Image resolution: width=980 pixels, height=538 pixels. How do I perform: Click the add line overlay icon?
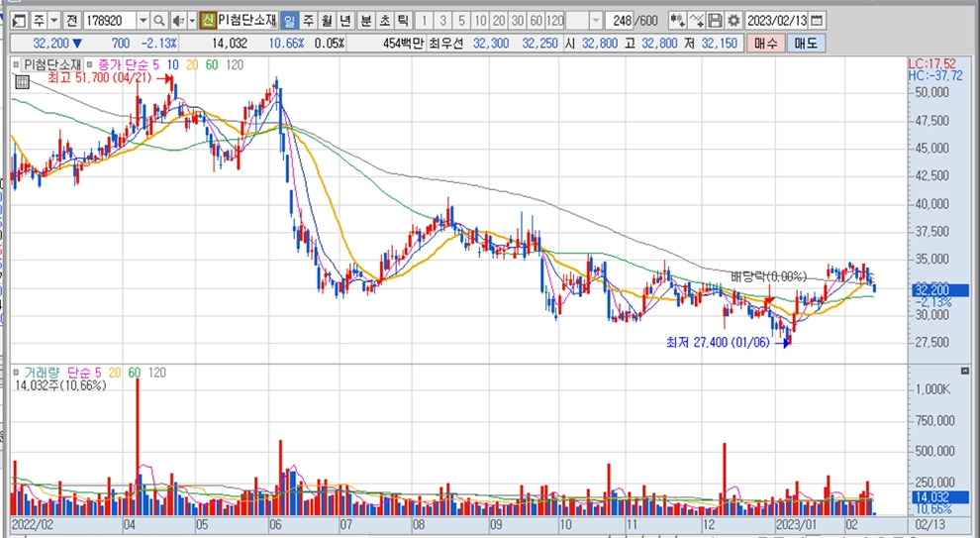696,21
